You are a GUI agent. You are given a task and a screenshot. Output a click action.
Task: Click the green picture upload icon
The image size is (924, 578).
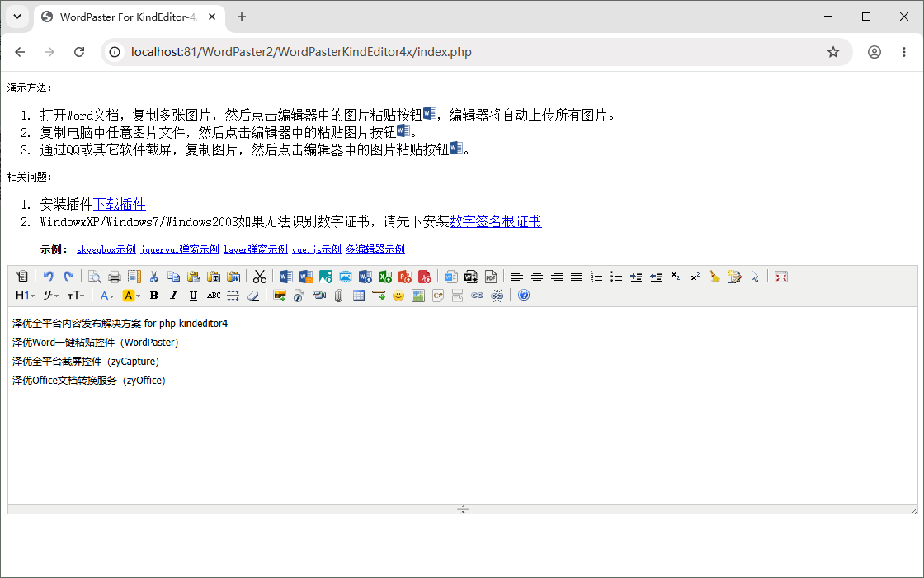tap(326, 277)
